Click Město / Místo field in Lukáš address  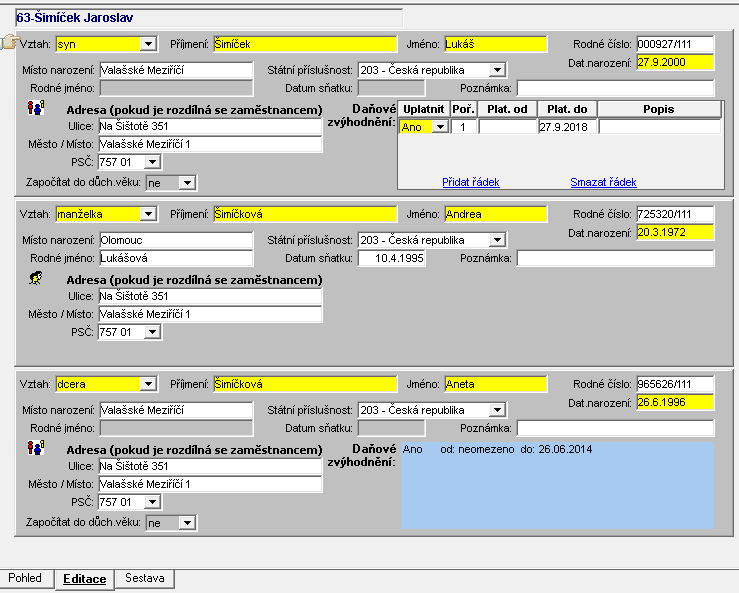[210, 144]
